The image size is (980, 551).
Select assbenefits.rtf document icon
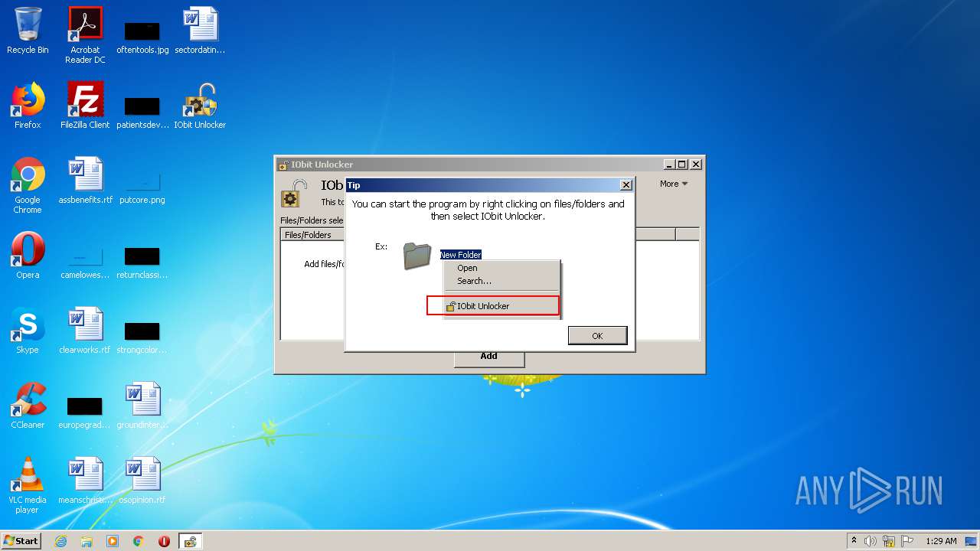[85, 181]
